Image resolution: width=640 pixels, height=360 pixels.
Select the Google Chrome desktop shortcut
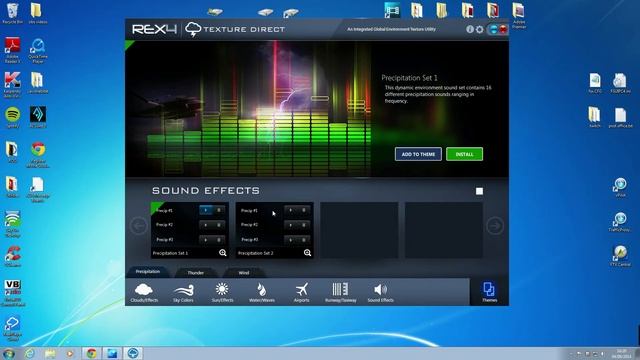(38, 155)
